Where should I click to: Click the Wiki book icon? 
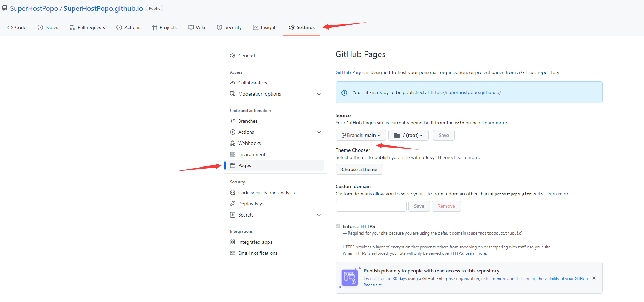click(x=191, y=27)
